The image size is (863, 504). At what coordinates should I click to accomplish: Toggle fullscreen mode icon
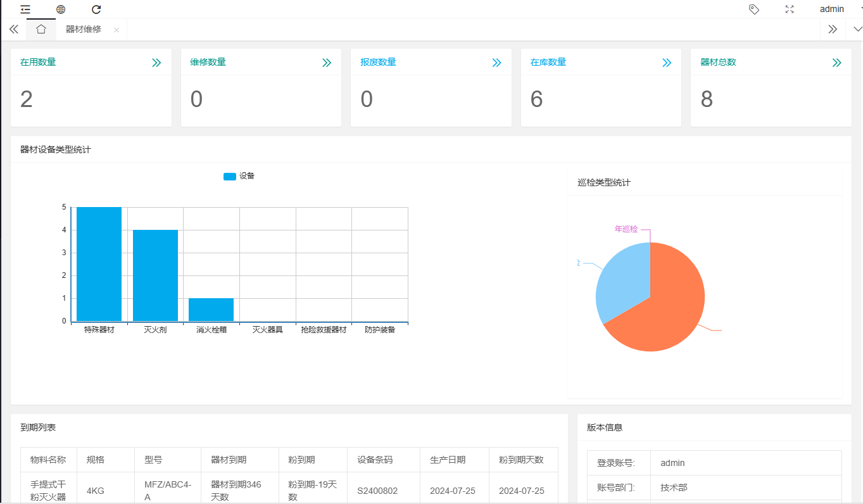[790, 9]
